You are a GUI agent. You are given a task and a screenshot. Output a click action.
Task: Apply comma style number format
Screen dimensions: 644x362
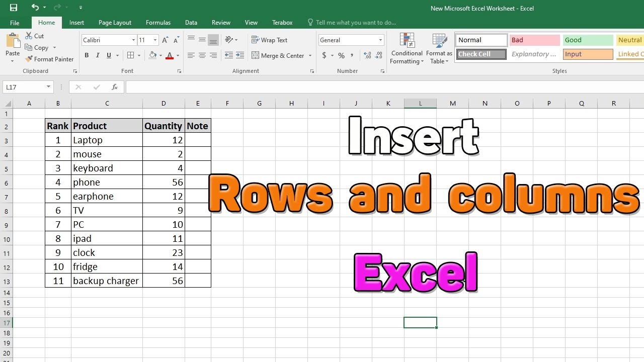pyautogui.click(x=352, y=55)
